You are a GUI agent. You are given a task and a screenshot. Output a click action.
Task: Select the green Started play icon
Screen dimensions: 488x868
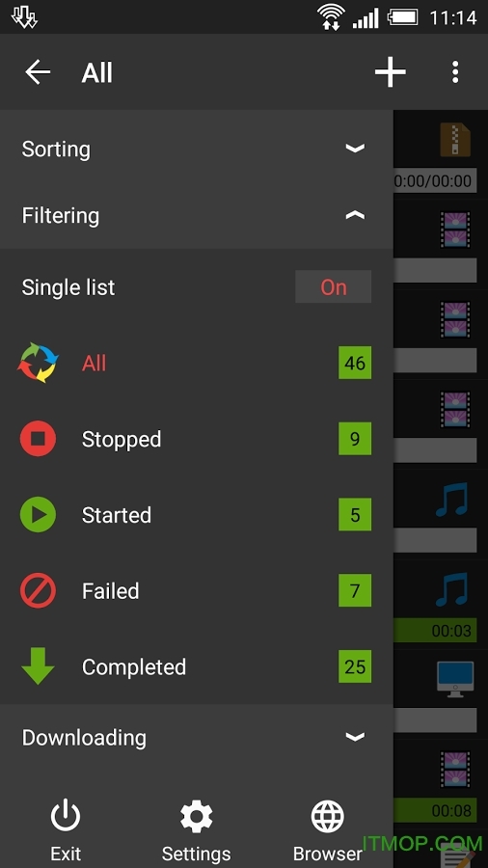tap(38, 515)
